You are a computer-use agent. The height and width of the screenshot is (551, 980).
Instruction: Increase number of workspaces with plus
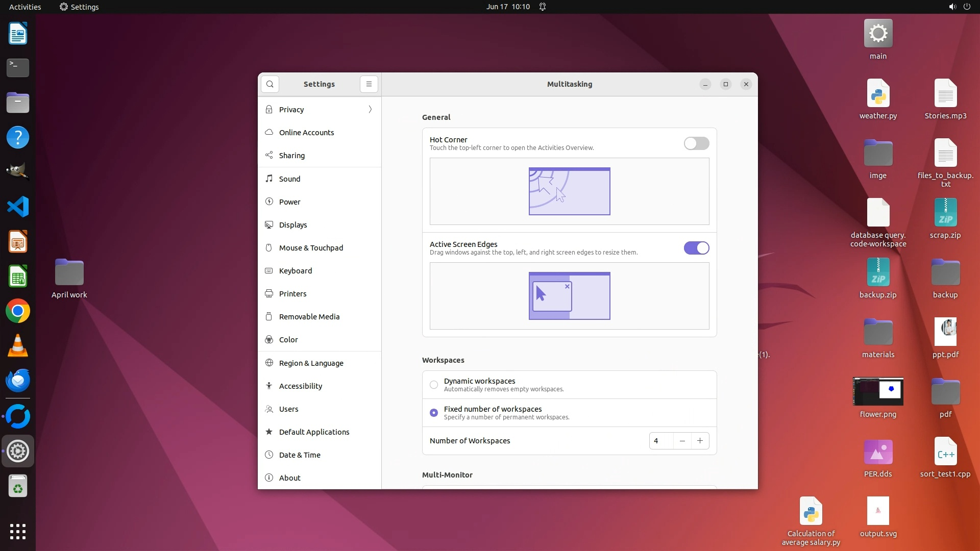pos(700,441)
